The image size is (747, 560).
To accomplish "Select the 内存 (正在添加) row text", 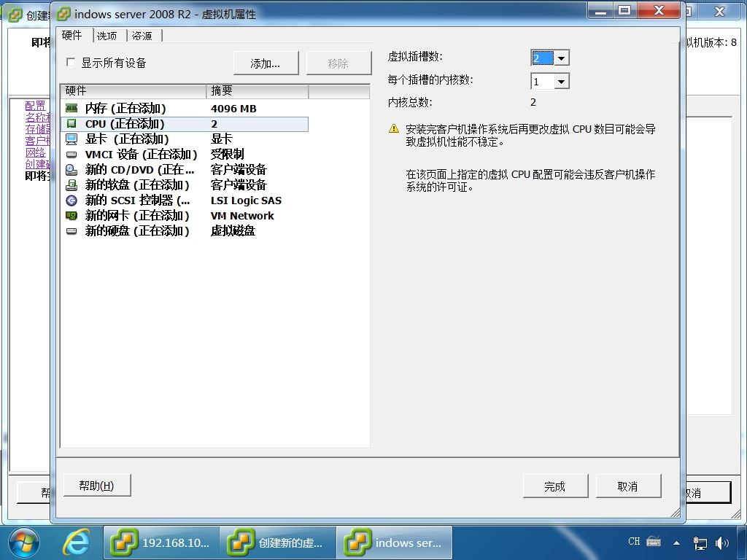I will coord(125,109).
